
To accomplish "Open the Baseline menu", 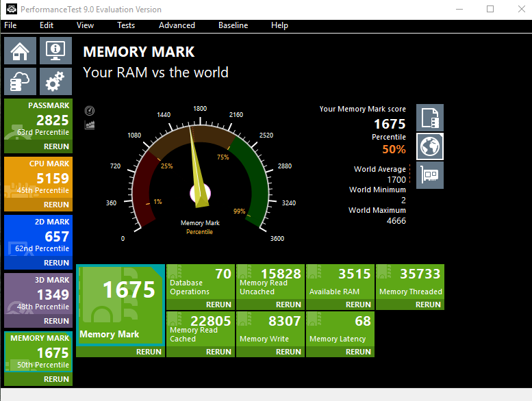I will point(233,25).
